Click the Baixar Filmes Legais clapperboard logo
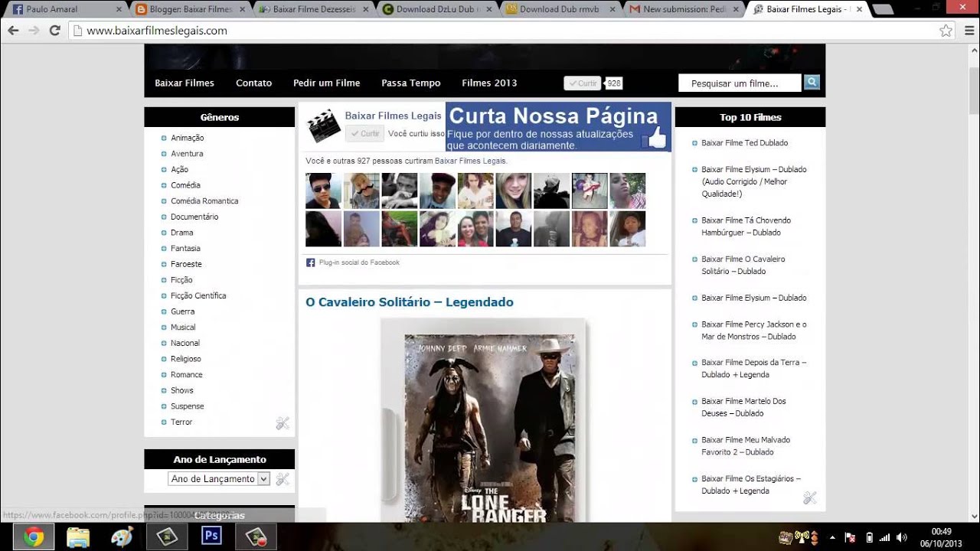 (x=323, y=126)
